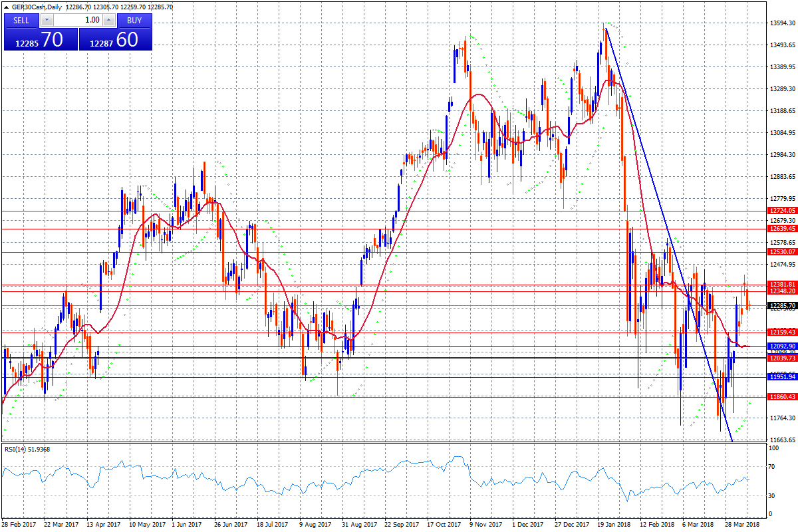The width and height of the screenshot is (798, 532).
Task: Collapse the one-click trading panel triangle
Action: 6,7
